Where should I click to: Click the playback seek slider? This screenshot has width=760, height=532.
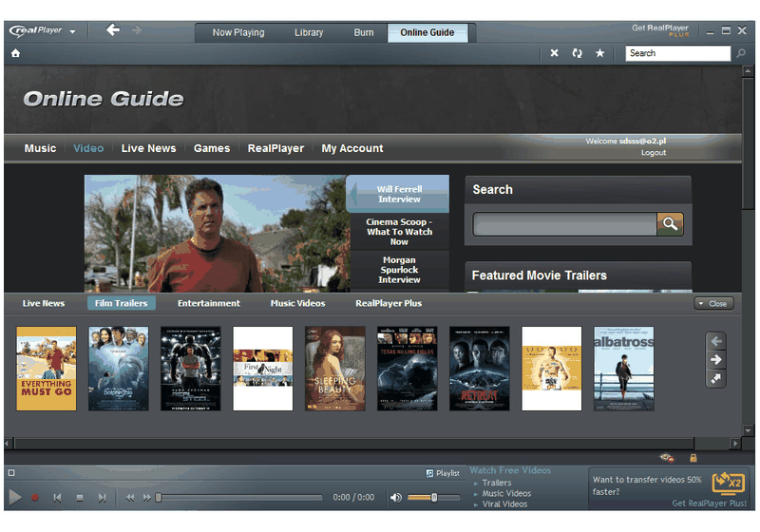point(239,498)
